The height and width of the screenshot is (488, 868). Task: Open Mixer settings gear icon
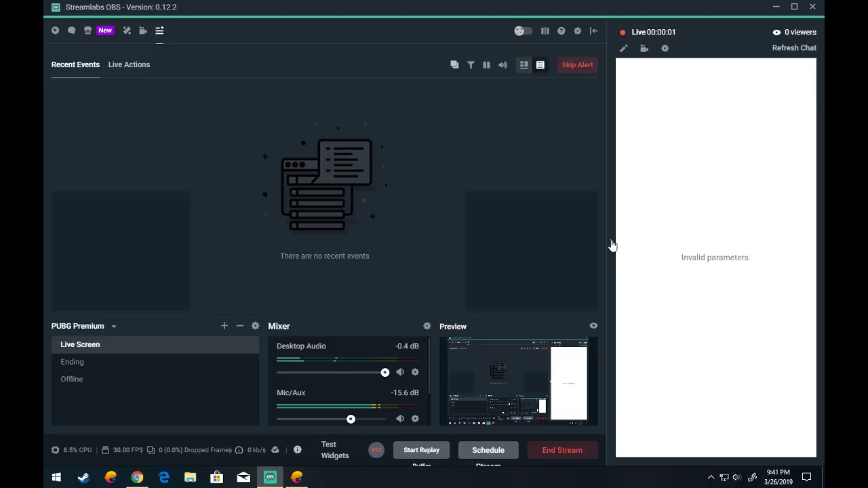pyautogui.click(x=427, y=326)
